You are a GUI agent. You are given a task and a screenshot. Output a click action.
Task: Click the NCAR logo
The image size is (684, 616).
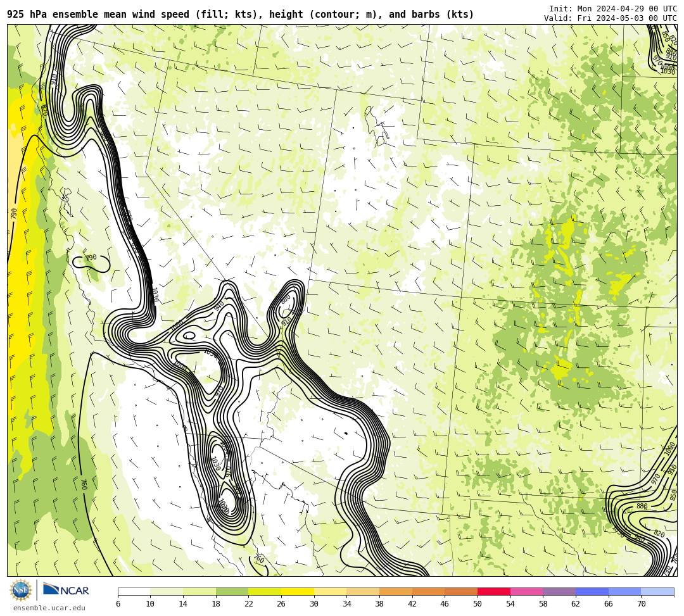(x=66, y=590)
